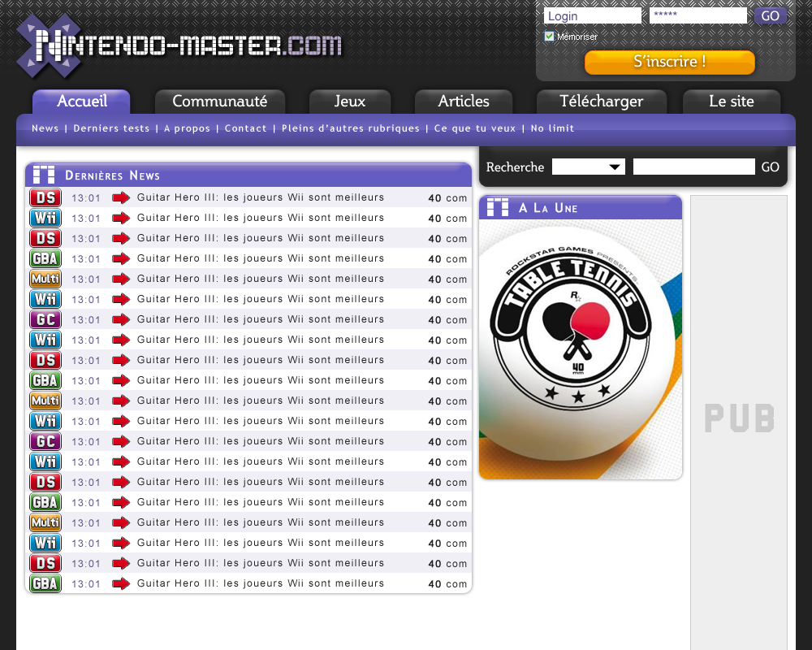The width and height of the screenshot is (812, 650).
Task: Go to the Jeux tab
Action: coord(349,101)
